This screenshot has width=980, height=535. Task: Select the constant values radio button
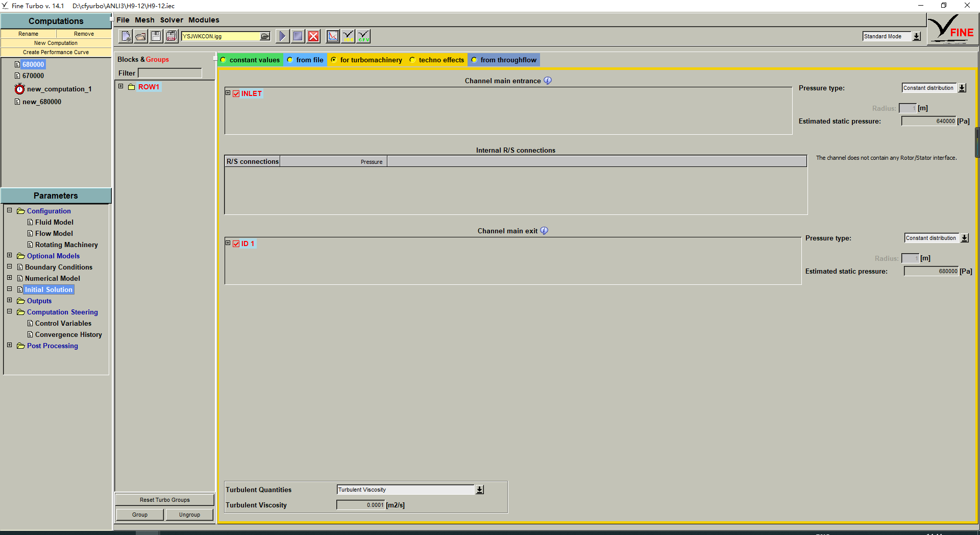click(224, 60)
